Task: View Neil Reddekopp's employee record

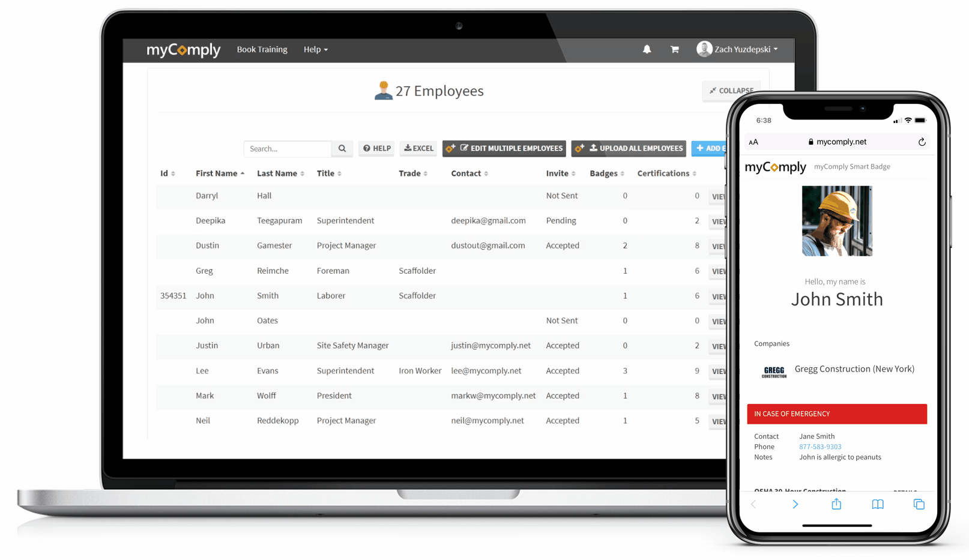Action: (717, 421)
